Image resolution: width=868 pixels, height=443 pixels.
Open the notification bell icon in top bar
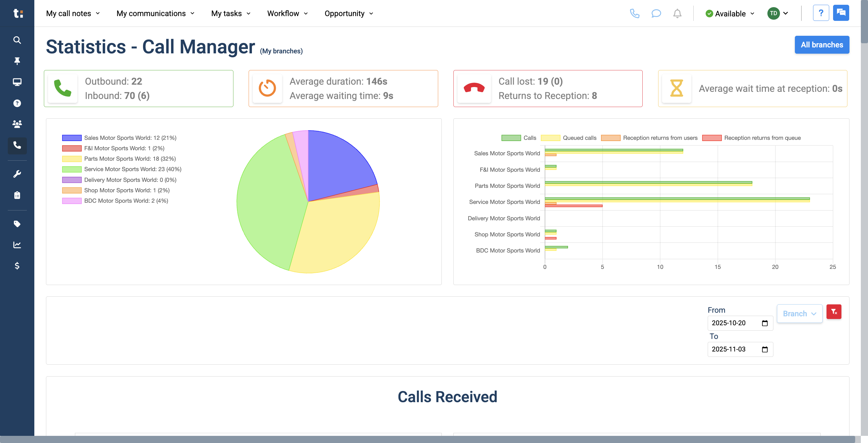677,13
